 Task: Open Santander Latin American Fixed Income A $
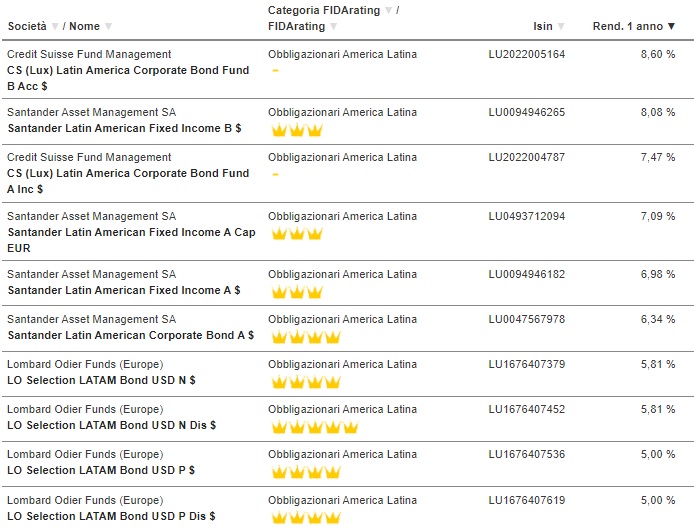click(124, 290)
